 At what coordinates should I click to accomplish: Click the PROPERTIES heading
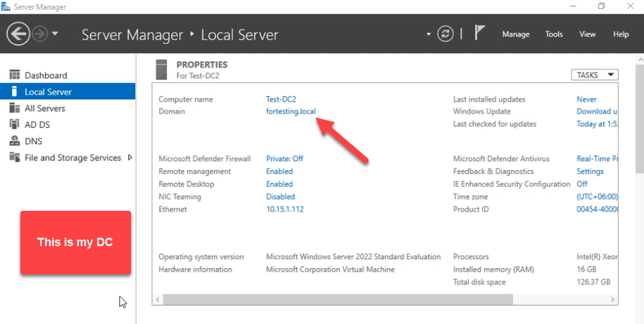pyautogui.click(x=202, y=65)
